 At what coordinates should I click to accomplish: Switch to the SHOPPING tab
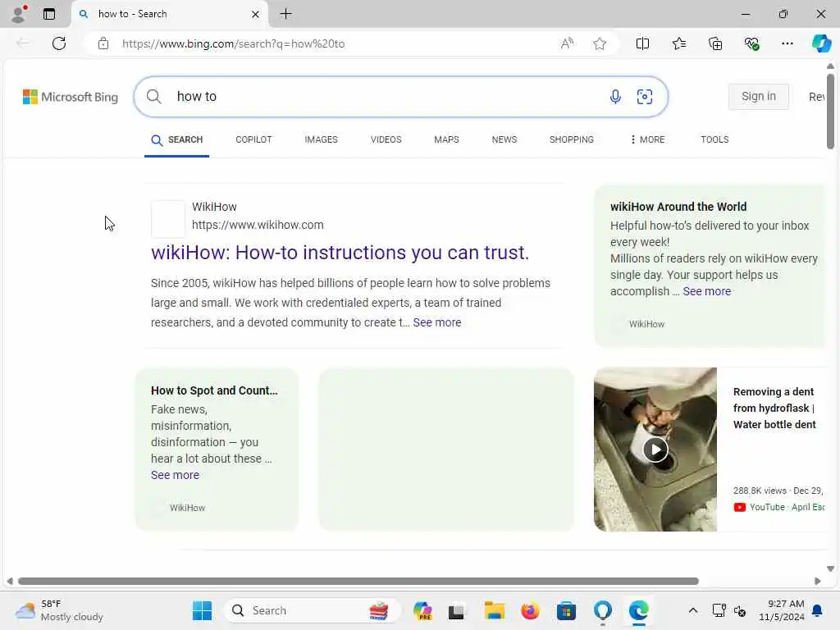(571, 139)
